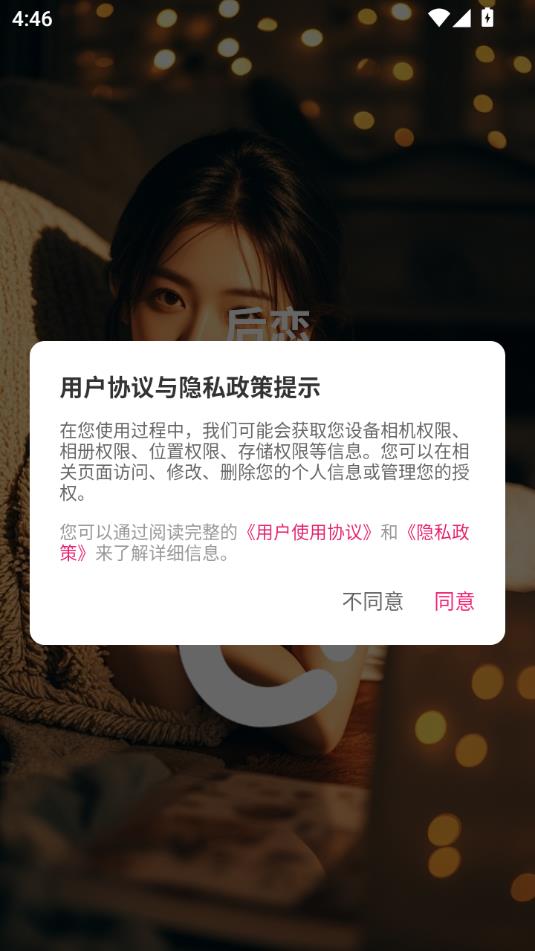535x951 pixels.
Task: Decline by tapping 不同意
Action: click(x=372, y=601)
